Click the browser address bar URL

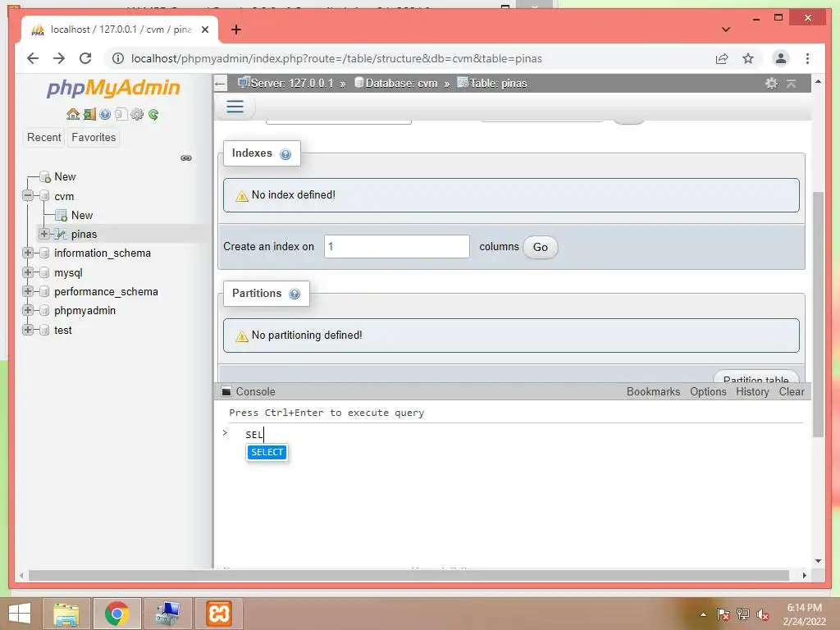336,58
